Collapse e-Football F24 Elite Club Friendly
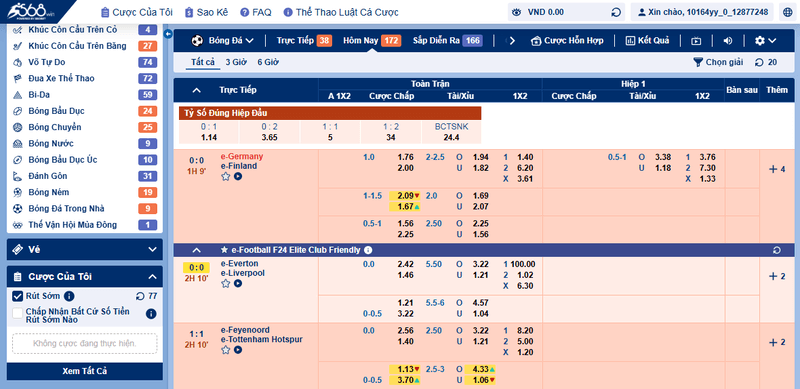The width and height of the screenshot is (800, 389). pyautogui.click(x=196, y=250)
